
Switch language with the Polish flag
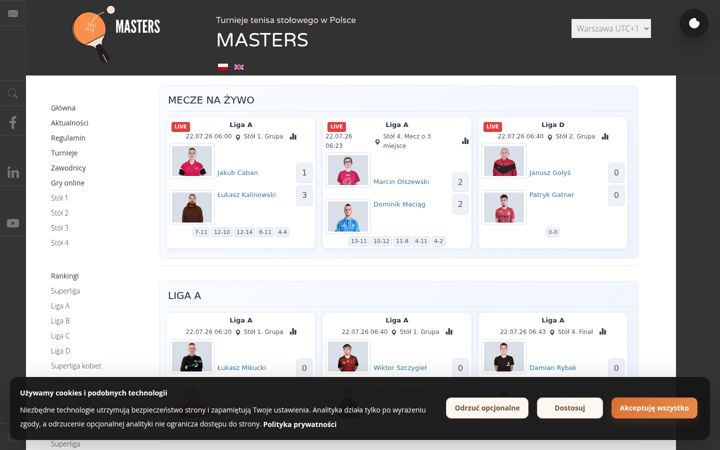click(x=223, y=67)
